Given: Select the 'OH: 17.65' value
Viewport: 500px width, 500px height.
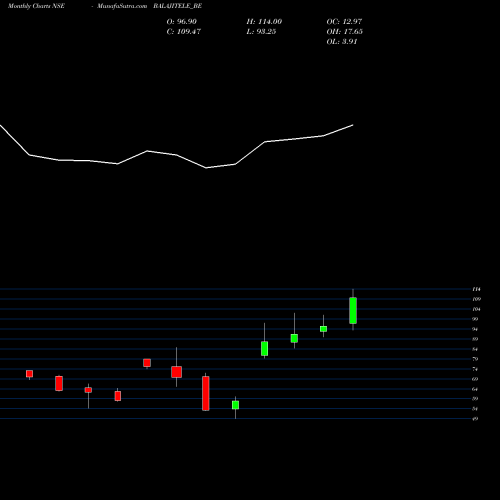Looking at the screenshot, I should [x=345, y=32].
